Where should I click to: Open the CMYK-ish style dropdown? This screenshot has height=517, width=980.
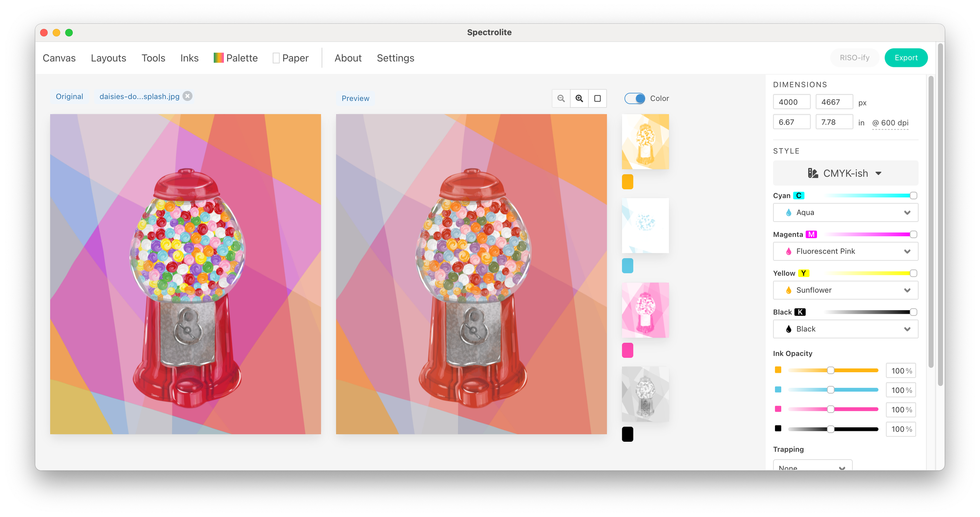(x=846, y=173)
